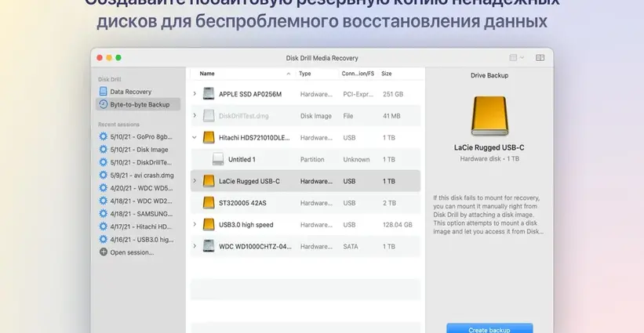Click the Unknown file system cell
644x333 pixels.
coord(356,160)
